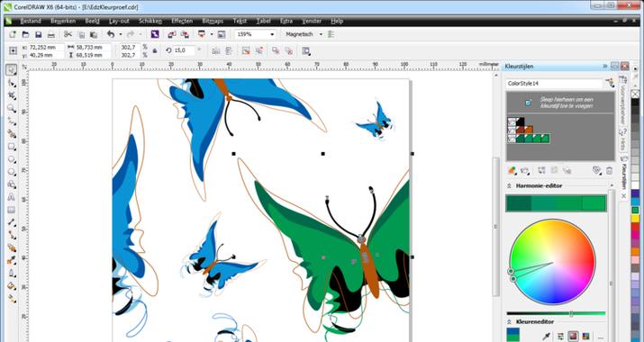Open the Venster menu
The image size is (644, 342).
(x=312, y=21)
